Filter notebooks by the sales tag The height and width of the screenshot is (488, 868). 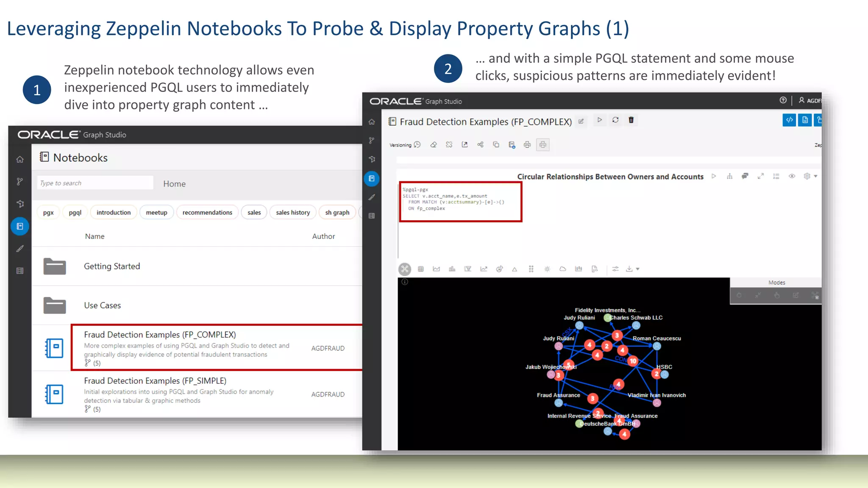[254, 212]
